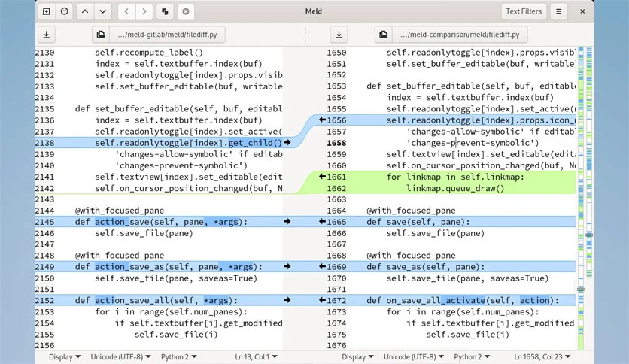Pull line 1665 change to the left
This screenshot has height=364, width=629.
(322, 222)
